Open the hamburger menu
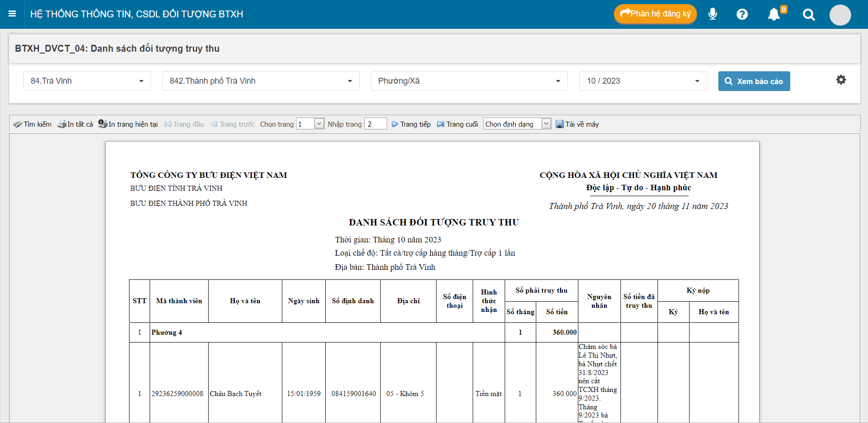Viewport: 868px width, 423px height. pyautogui.click(x=12, y=14)
